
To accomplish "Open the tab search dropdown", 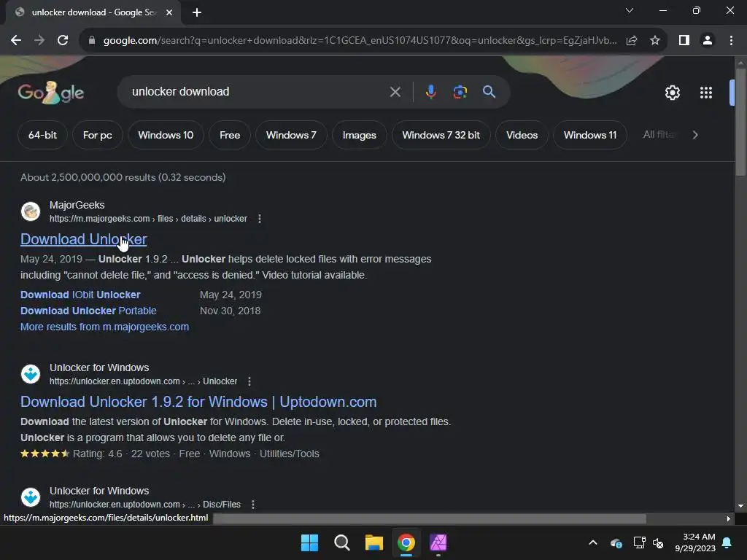I will (x=630, y=10).
